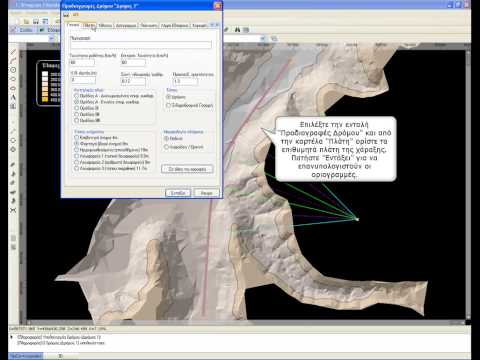
Task: Open the Γενικά tab in the dialog
Action: (x=73, y=25)
